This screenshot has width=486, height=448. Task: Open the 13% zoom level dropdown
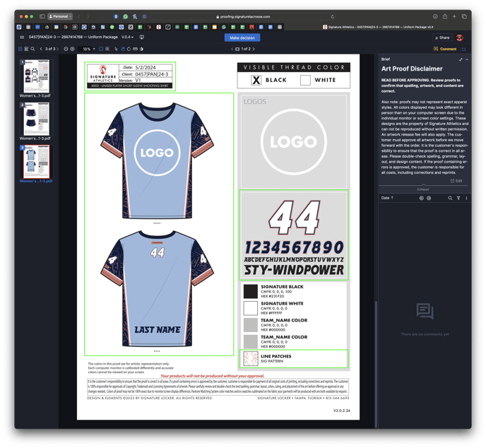coord(88,49)
